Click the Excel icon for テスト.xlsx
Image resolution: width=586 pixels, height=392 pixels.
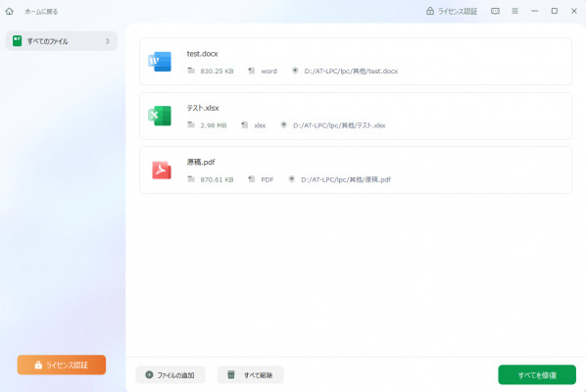[x=160, y=116]
